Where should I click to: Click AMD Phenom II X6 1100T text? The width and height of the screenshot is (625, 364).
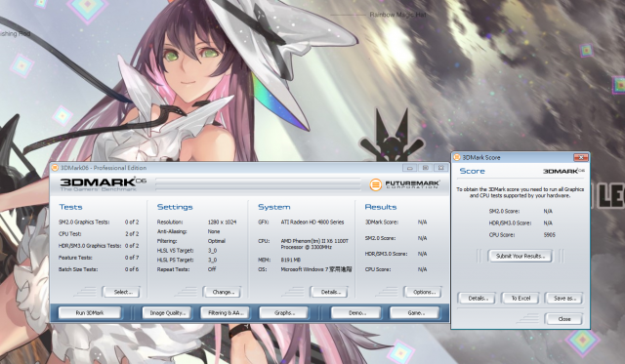[314, 244]
